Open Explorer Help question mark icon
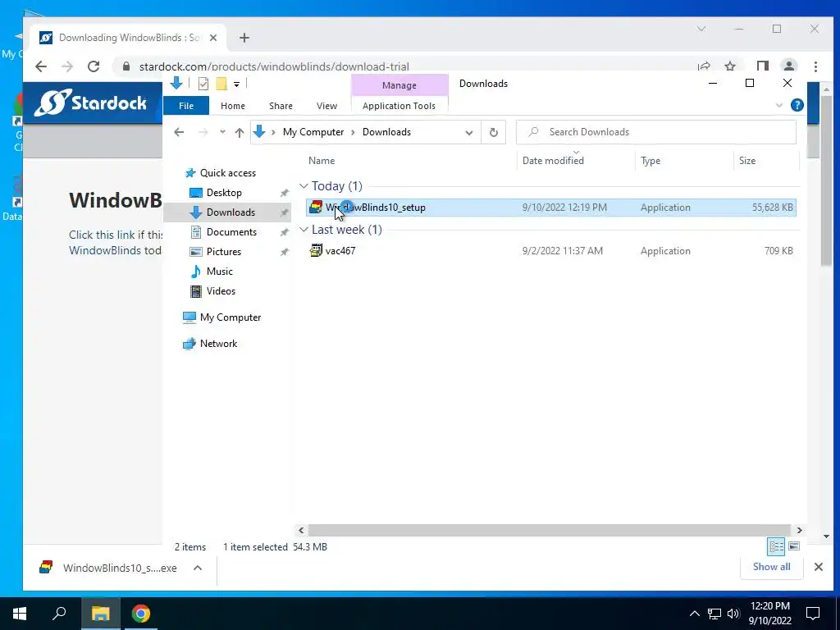 (797, 105)
